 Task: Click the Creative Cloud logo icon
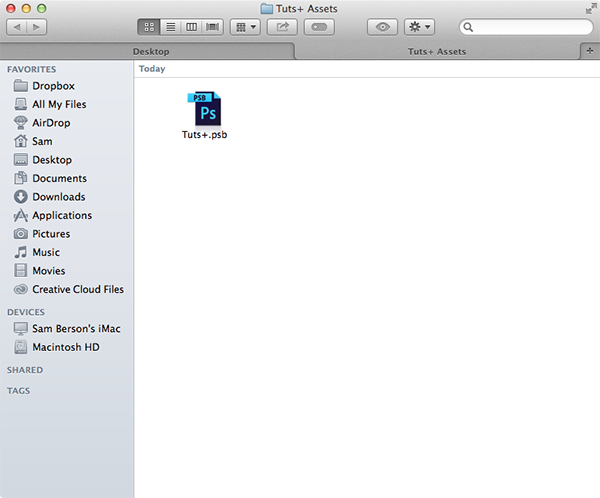tap(21, 289)
